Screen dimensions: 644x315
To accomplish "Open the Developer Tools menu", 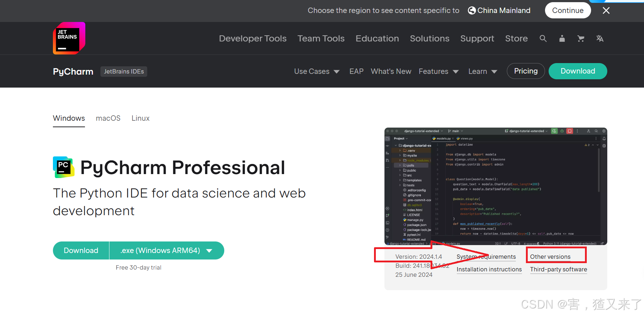I will pos(253,39).
